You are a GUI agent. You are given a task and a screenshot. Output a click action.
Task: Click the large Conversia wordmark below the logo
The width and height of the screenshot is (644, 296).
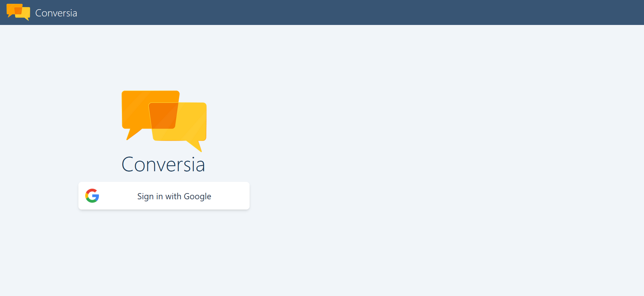163,165
